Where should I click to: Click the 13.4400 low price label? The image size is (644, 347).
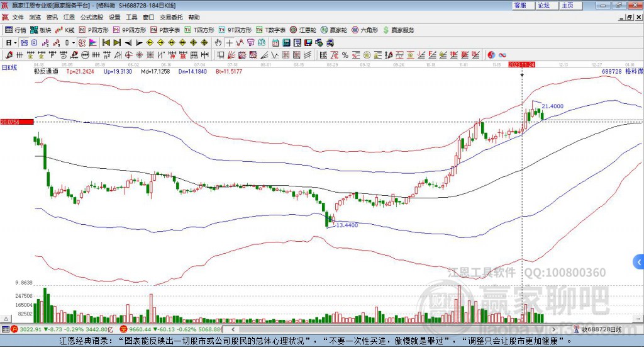pyautogui.click(x=347, y=225)
